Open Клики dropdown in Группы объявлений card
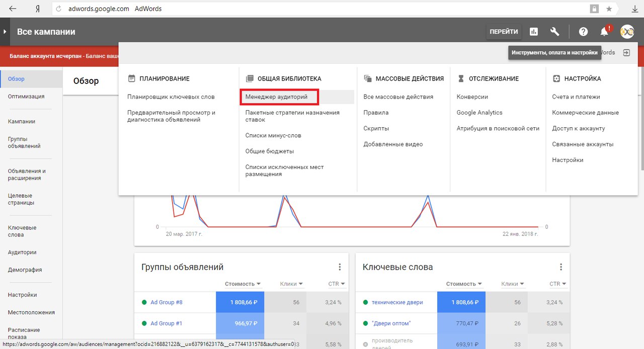Screen dimensions: 644x349 click(x=291, y=284)
